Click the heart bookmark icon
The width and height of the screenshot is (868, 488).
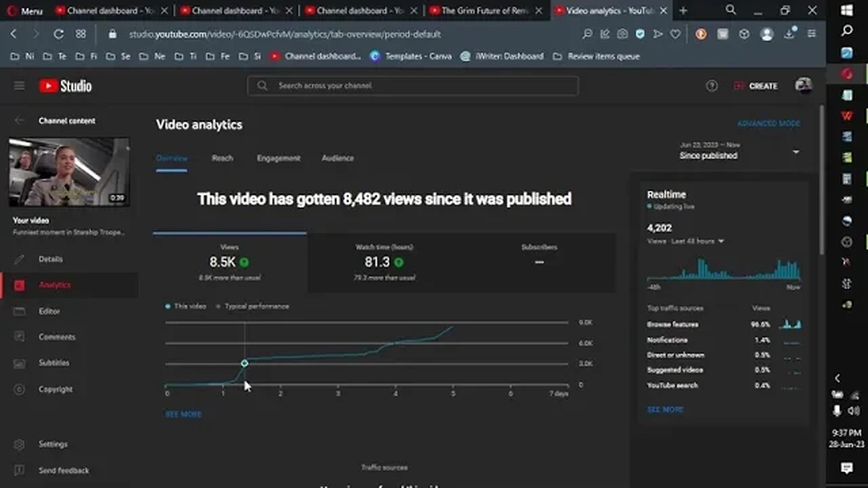point(675,34)
